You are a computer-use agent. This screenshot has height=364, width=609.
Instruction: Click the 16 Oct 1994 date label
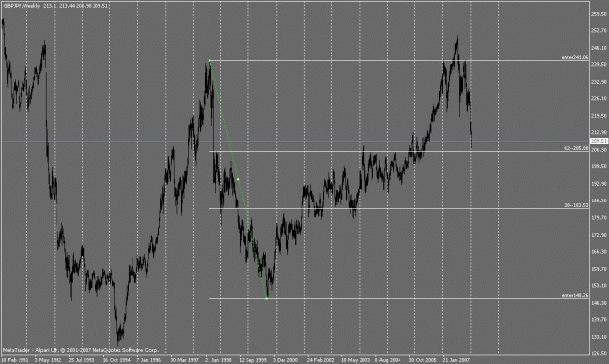117,360
